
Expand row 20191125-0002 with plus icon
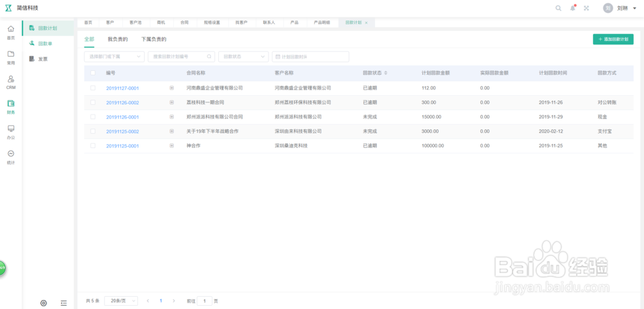(x=172, y=131)
